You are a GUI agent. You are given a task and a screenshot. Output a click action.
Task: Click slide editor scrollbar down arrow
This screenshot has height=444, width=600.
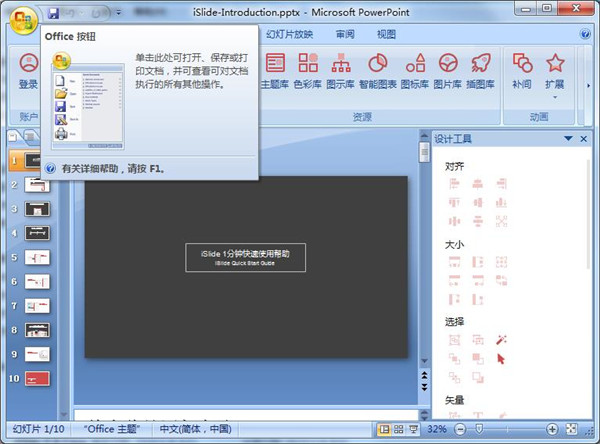(424, 361)
